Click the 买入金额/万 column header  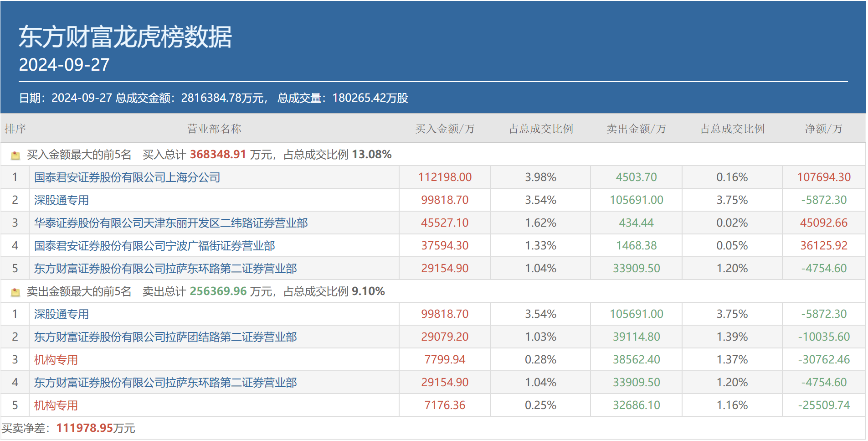coord(445,129)
